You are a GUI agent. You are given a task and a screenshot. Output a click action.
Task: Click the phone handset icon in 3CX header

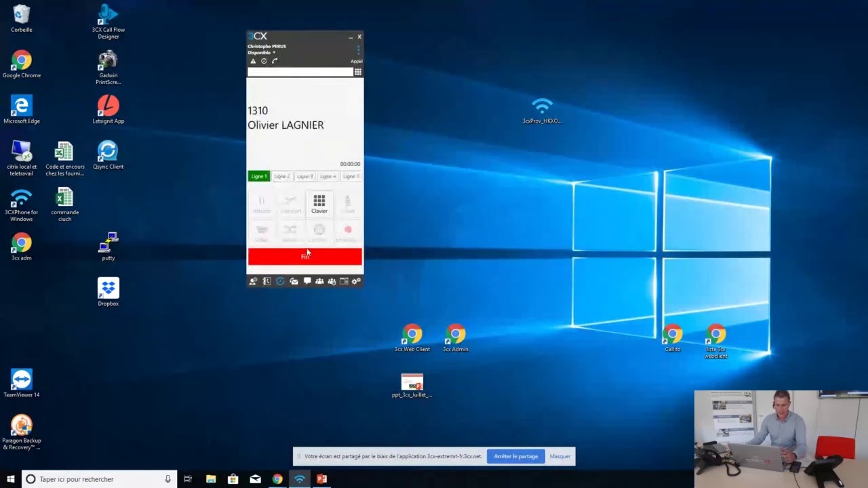click(275, 61)
